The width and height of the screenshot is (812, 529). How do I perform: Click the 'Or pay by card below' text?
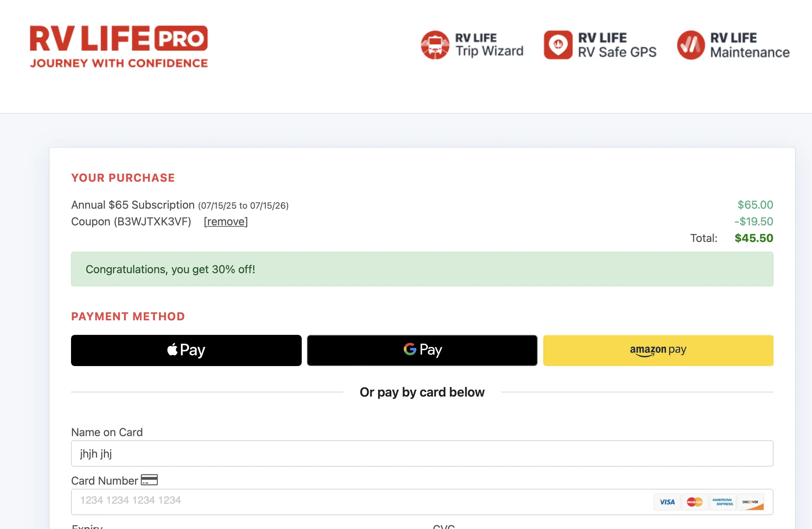[422, 392]
